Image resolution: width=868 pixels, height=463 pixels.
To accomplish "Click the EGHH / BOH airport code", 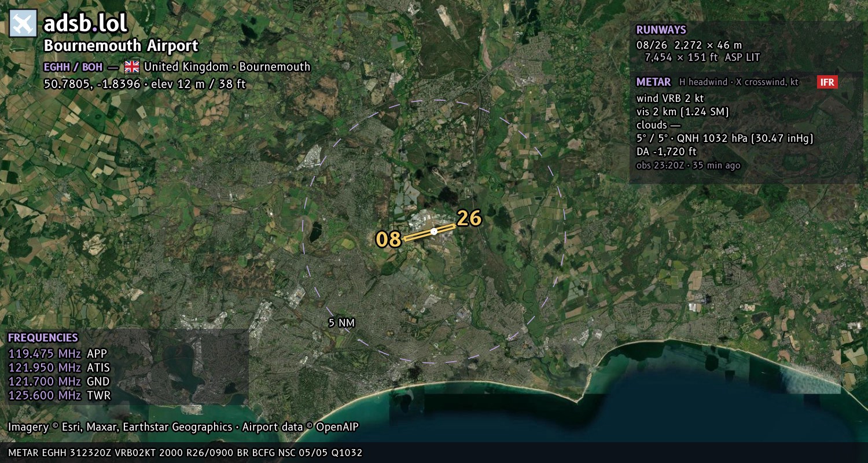I will (x=73, y=67).
